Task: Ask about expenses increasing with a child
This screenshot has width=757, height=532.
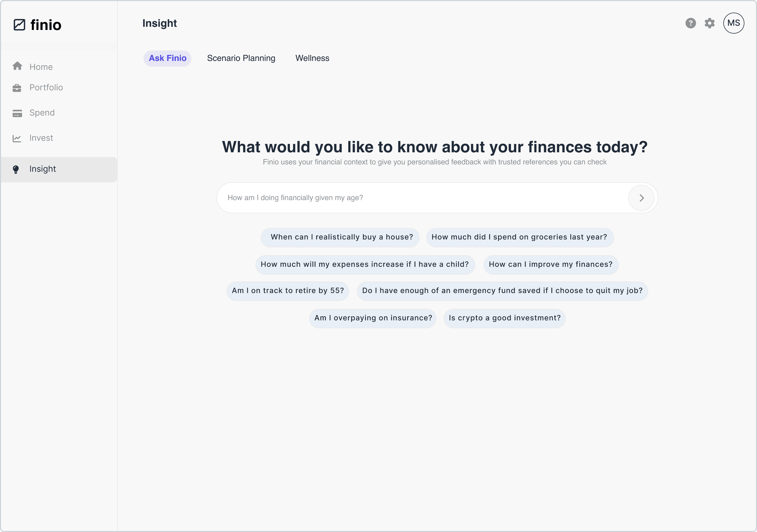Action: (x=365, y=264)
